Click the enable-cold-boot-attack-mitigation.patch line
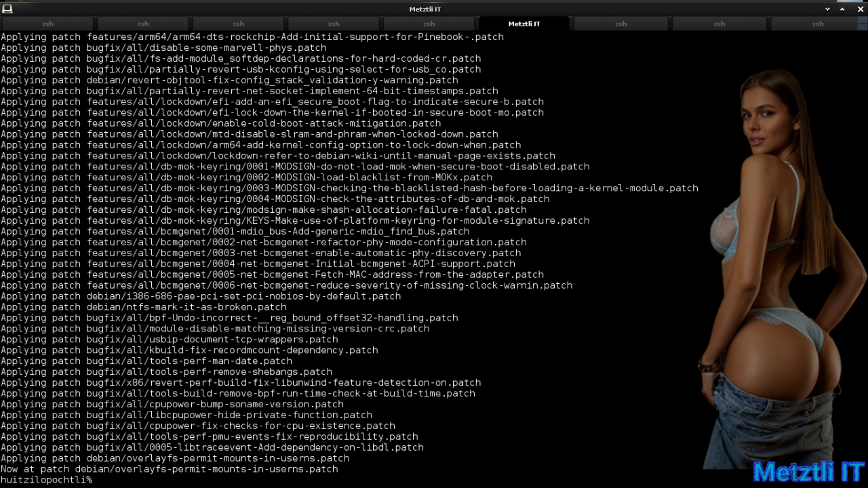The image size is (868, 488). [x=220, y=123]
